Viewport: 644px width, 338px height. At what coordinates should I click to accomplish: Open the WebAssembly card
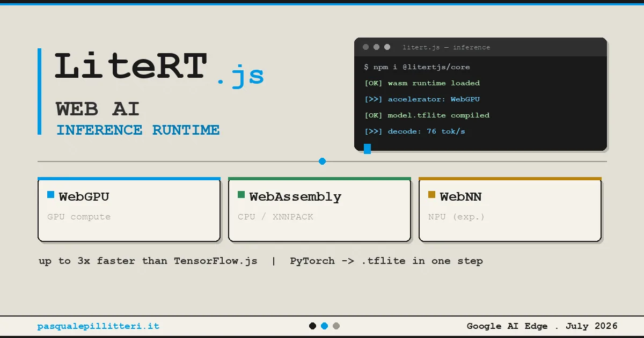(x=319, y=210)
